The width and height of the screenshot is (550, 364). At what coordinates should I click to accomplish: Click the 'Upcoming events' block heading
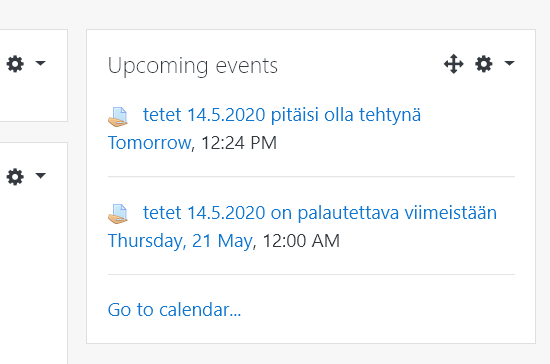[193, 66]
